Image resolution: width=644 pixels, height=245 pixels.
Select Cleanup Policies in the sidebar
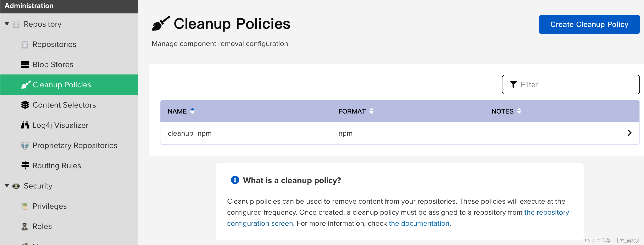(62, 85)
